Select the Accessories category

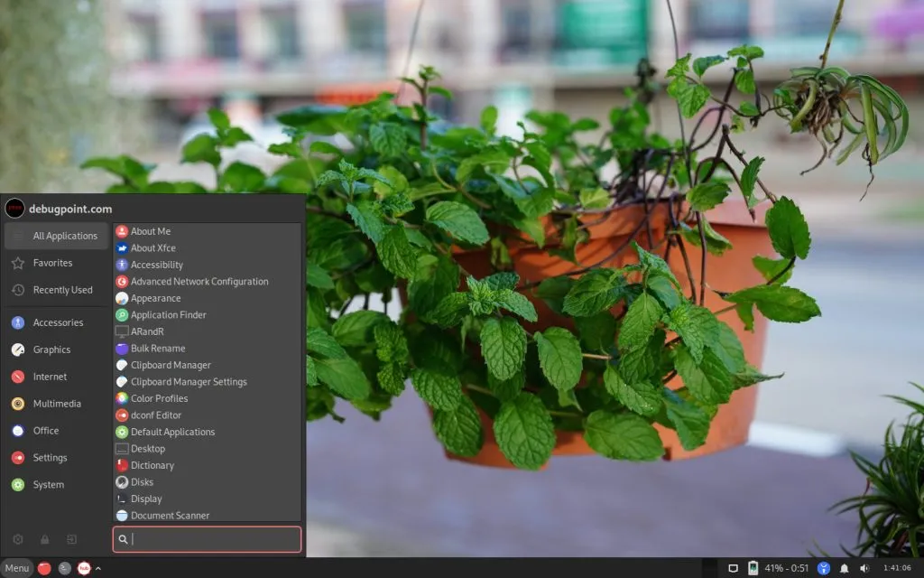click(x=57, y=322)
